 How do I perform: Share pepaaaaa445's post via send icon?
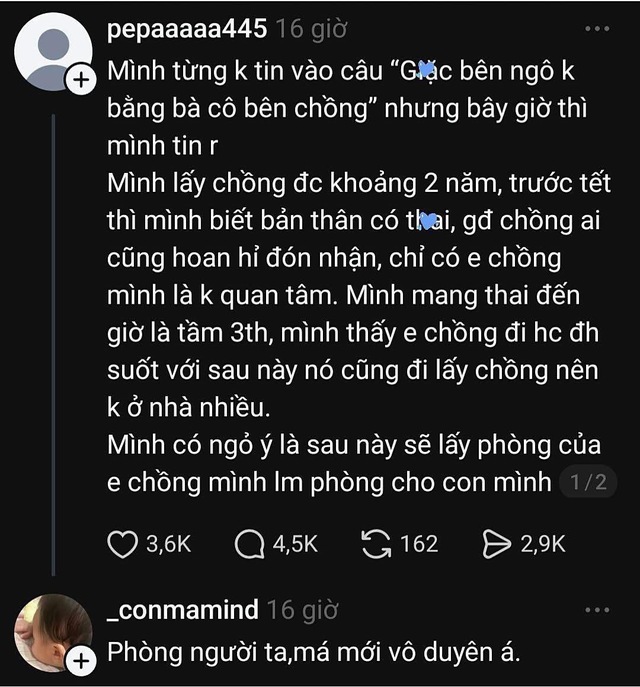click(496, 543)
